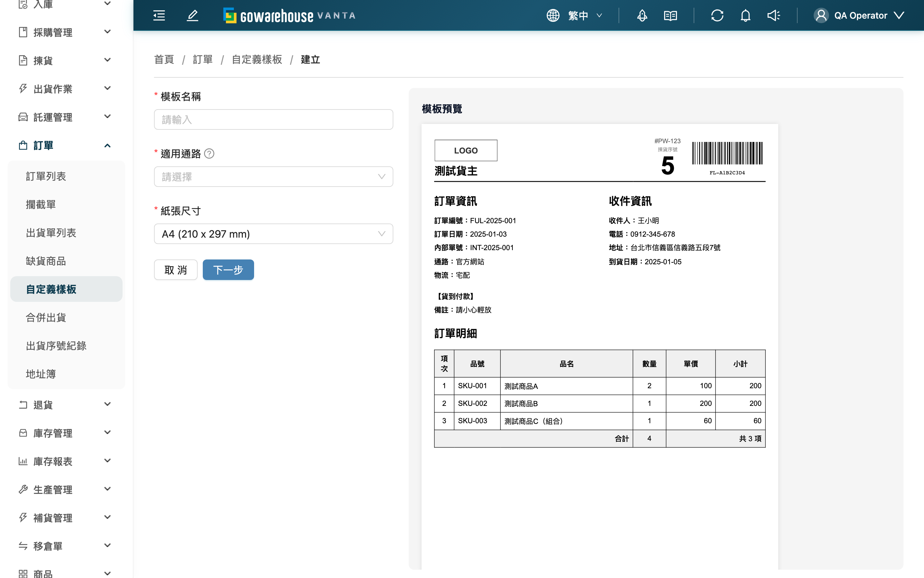Open 缺貨商品 submenu item
Screen dimensions: 924x578
pos(66,261)
